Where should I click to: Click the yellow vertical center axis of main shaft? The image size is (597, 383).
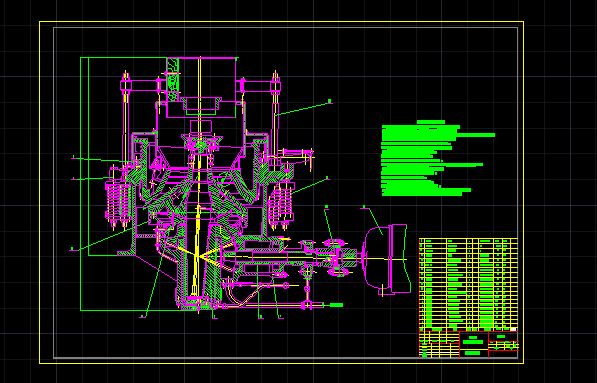(199, 185)
